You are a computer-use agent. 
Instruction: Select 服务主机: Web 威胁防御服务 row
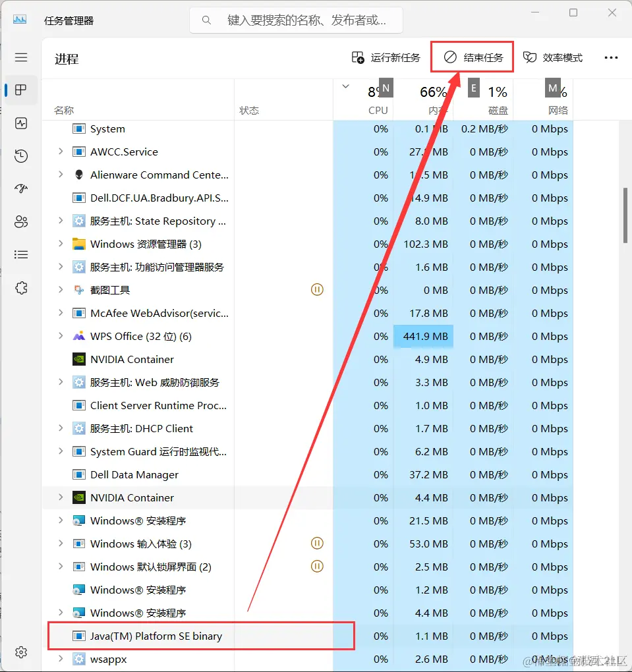(x=307, y=382)
